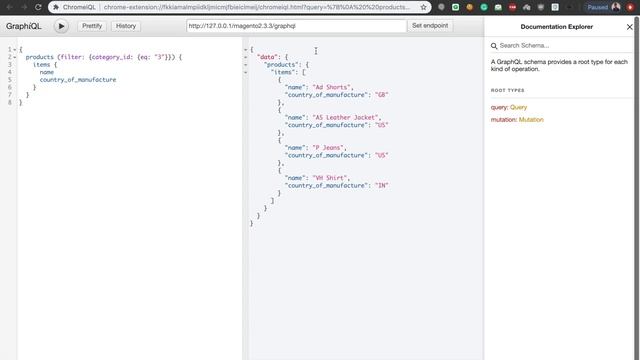This screenshot has width=640, height=360.
Task: Click the teal round Grammarly-style extension icon
Action: coord(484,7)
